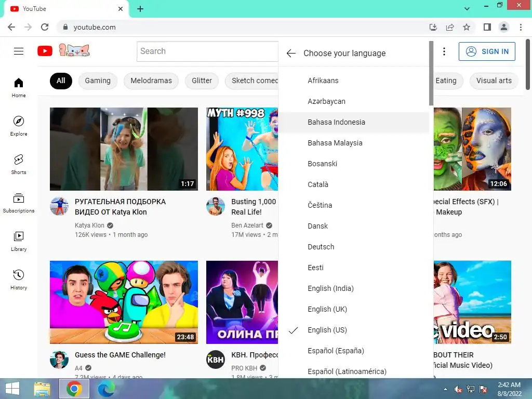Open Katya Klon channel name link
Screen dimensions: 532x399
89,225
